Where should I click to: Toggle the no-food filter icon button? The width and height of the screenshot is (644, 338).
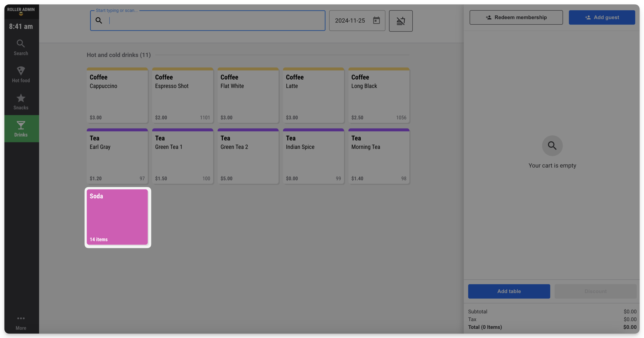coord(400,21)
